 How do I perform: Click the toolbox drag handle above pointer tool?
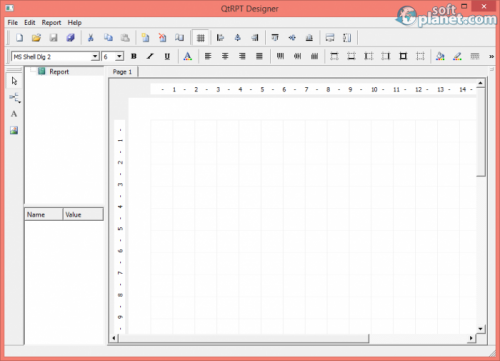pyautogui.click(x=14, y=70)
